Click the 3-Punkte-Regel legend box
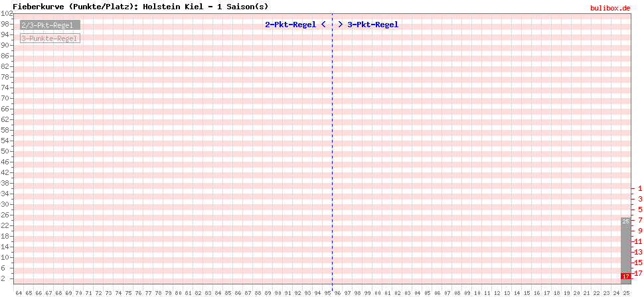Image resolution: width=644 pixels, height=297 pixels. pos(49,38)
